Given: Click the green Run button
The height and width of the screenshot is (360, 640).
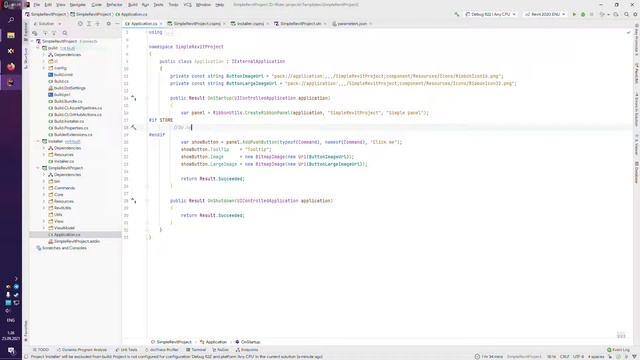Looking at the screenshot, I should coord(574,14).
